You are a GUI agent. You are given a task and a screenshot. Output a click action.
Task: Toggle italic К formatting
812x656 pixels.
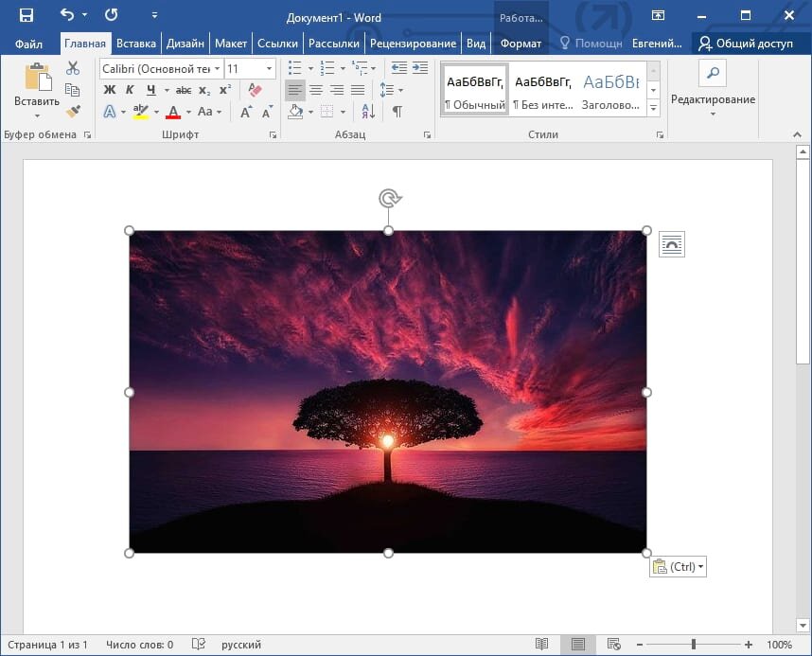pos(130,90)
